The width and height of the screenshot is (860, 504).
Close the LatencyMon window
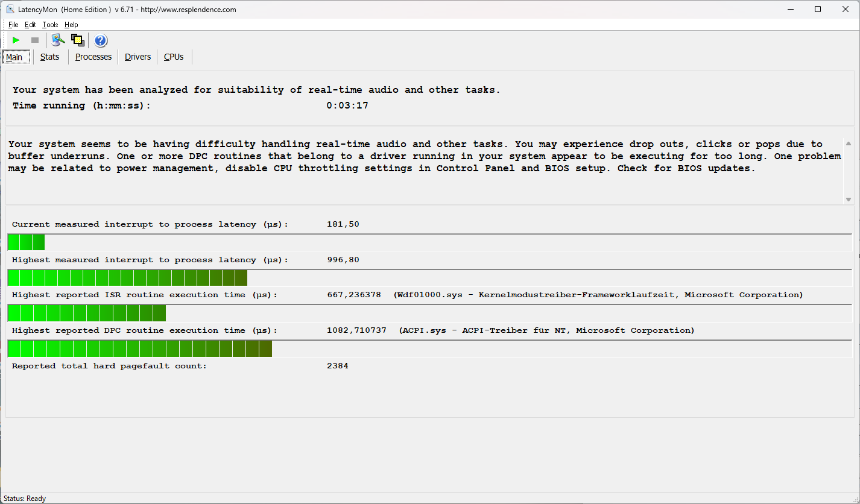(x=846, y=9)
